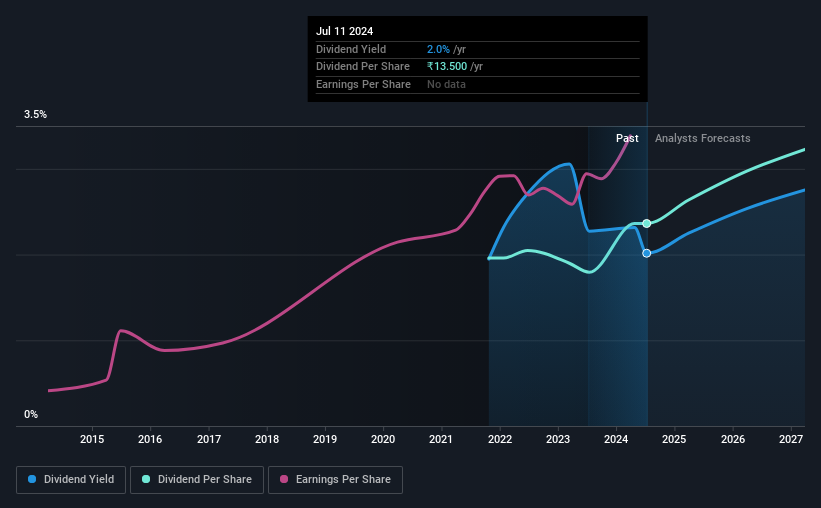The width and height of the screenshot is (821, 508).
Task: Select the teal Dividend Per Share data point marker
Action: pos(647,224)
